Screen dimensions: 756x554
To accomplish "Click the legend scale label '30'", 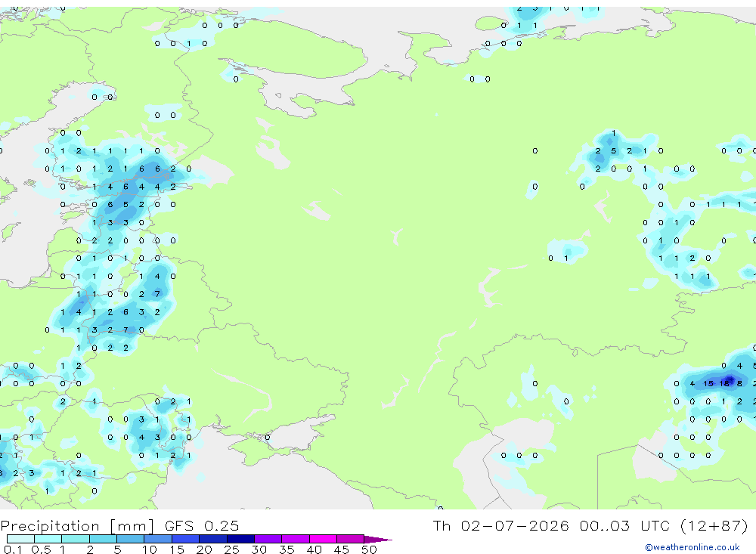I will (259, 549).
